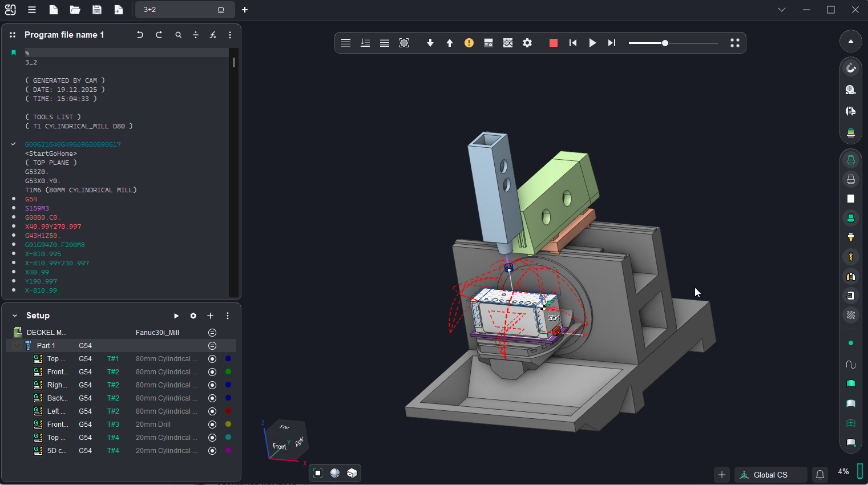Open the hamburger main menu
Viewport: 868px width, 485px height.
[x=32, y=10]
